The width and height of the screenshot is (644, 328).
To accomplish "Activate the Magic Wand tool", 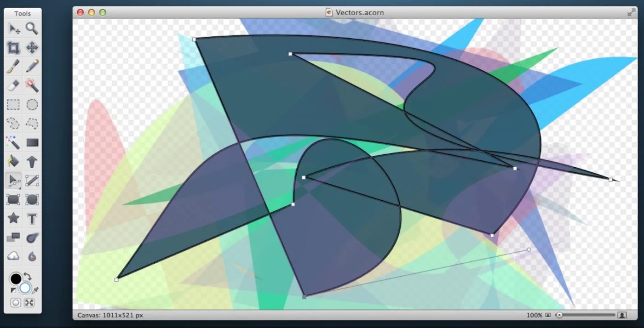I will [13, 142].
